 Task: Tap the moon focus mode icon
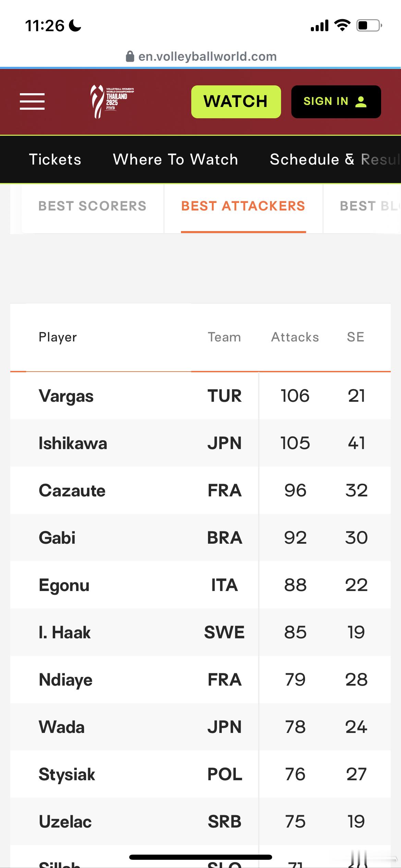point(75,25)
